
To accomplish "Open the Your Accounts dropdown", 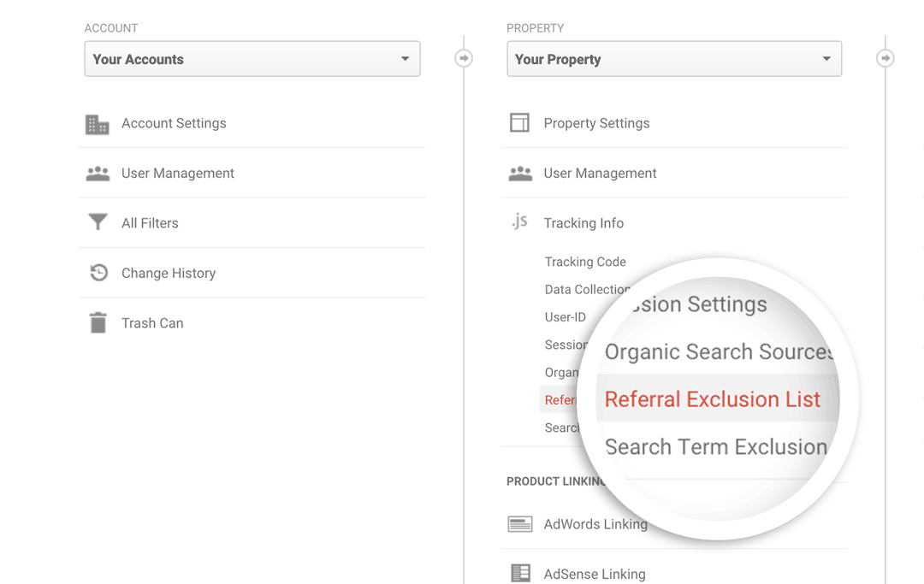I will click(x=252, y=59).
